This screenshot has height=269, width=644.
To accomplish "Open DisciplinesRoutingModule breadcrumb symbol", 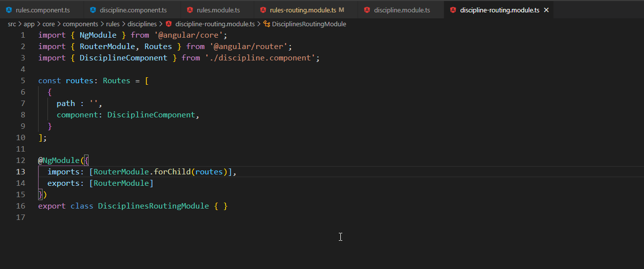I will click(x=309, y=24).
